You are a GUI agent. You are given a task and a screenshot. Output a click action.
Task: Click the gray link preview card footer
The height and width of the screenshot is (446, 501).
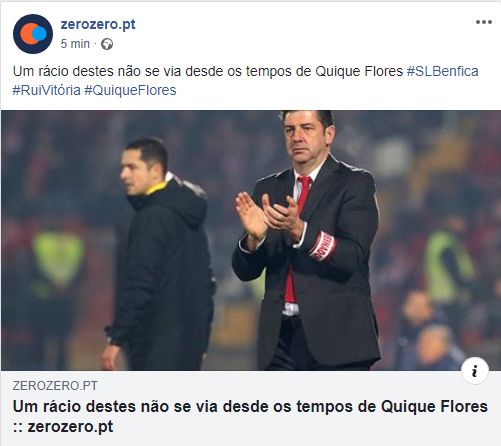[x=251, y=408]
